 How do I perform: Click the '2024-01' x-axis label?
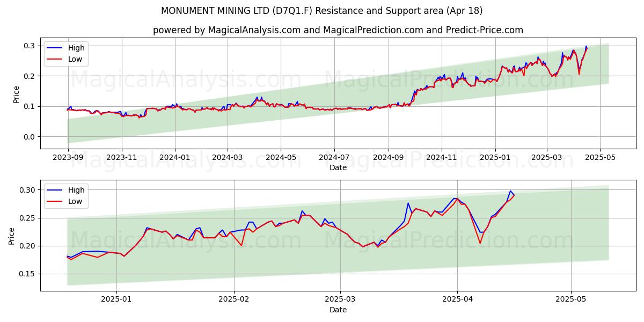175,158
